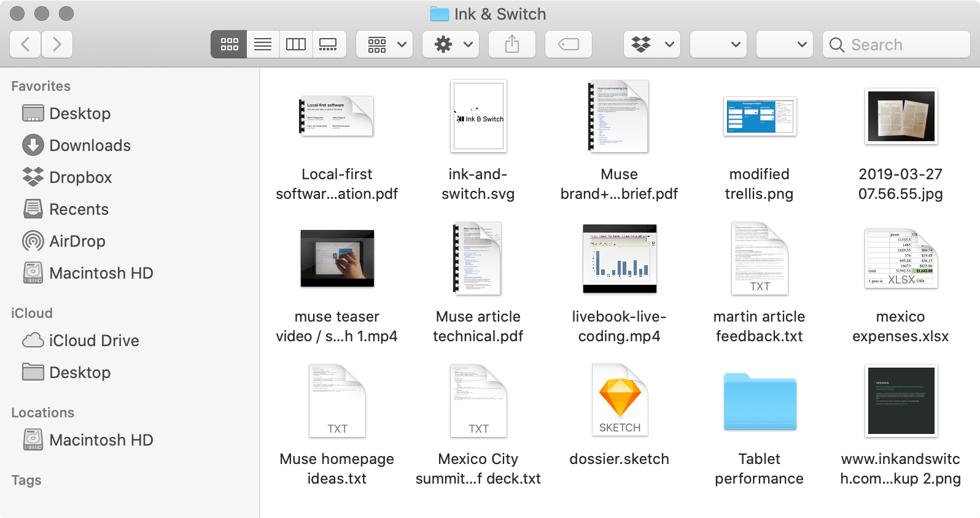Open the Dropbox toolbar dropdown

pos(652,44)
